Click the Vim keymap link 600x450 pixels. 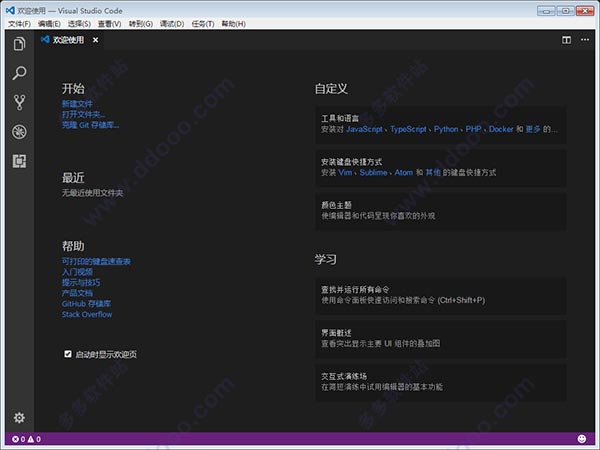tap(345, 173)
